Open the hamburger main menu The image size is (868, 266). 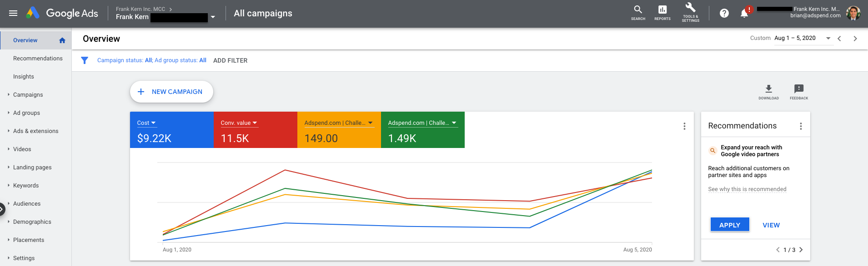tap(13, 13)
